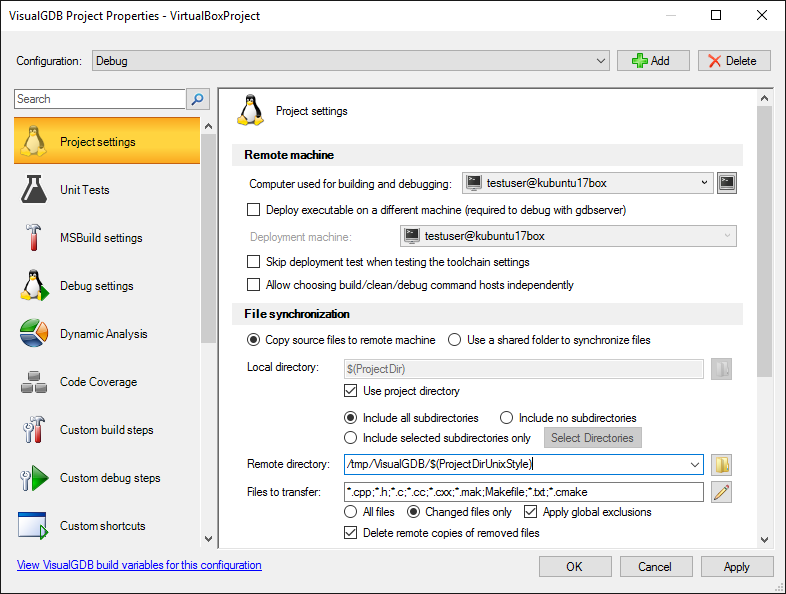Viewport: 786px width, 594px height.
Task: Click the settings panel vertical scrollbar
Action: [765, 240]
